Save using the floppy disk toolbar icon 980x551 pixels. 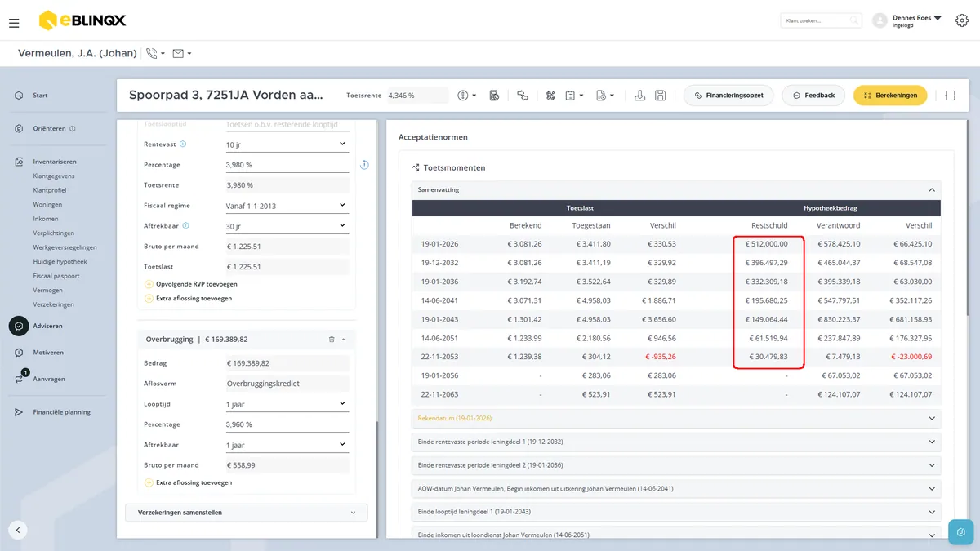[x=661, y=96]
